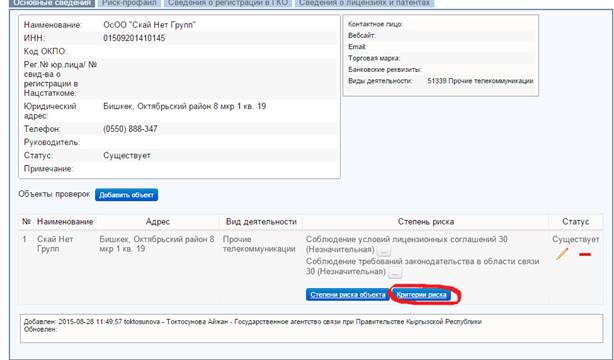Click the pencil edit icon in Статус column

pos(562,254)
